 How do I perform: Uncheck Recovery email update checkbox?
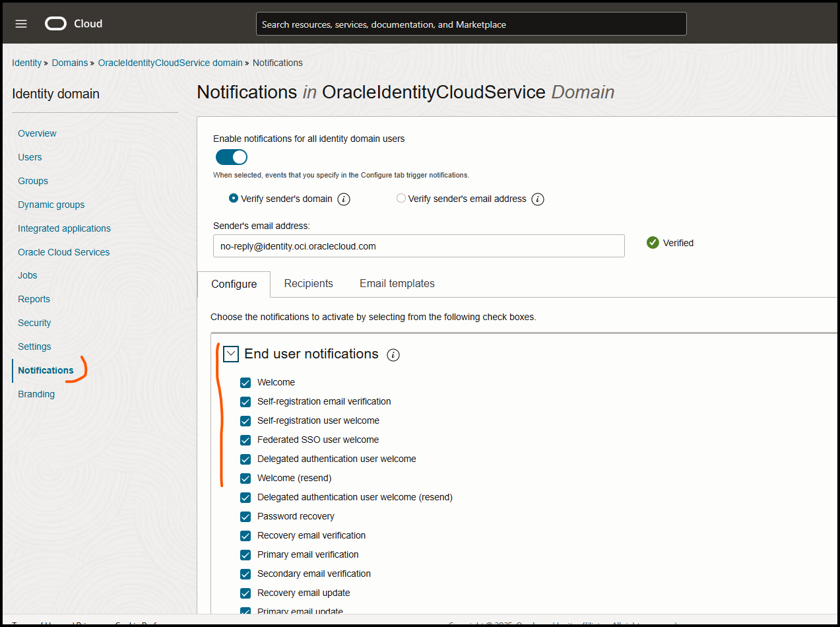245,593
